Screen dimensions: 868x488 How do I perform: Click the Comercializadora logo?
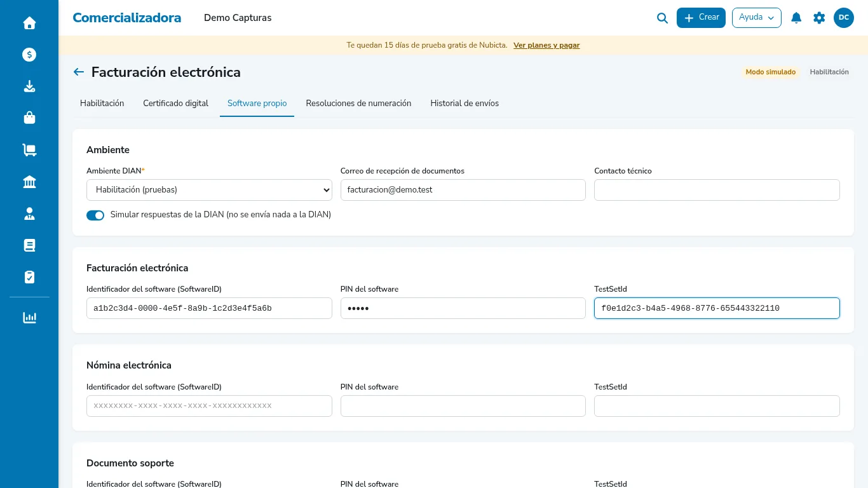pyautogui.click(x=126, y=18)
